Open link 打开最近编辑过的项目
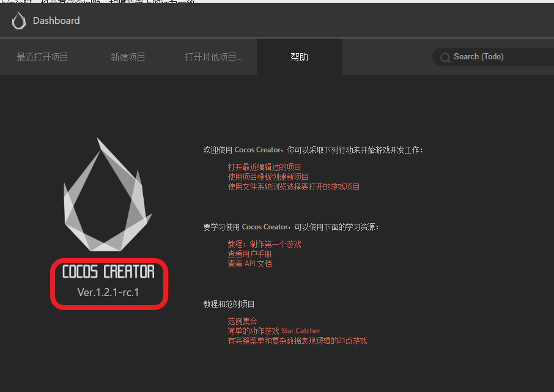 coord(264,167)
